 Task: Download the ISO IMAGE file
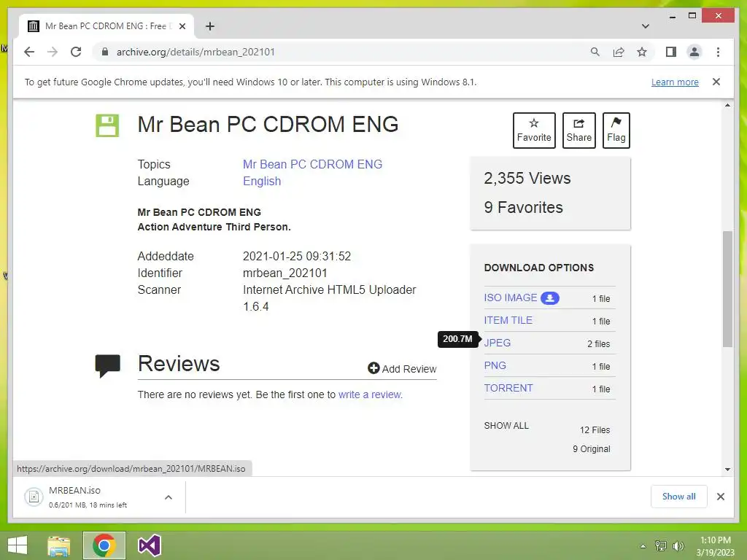[x=510, y=297]
